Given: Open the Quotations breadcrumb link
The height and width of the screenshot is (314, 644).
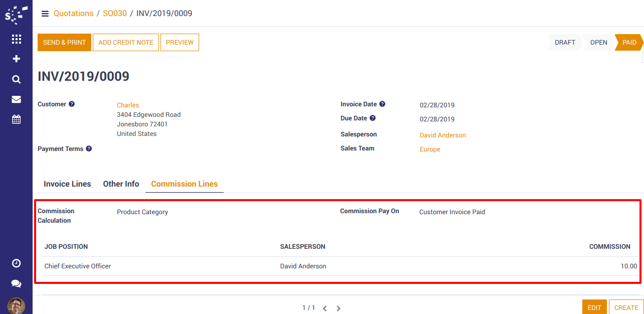Looking at the screenshot, I should 73,14.
